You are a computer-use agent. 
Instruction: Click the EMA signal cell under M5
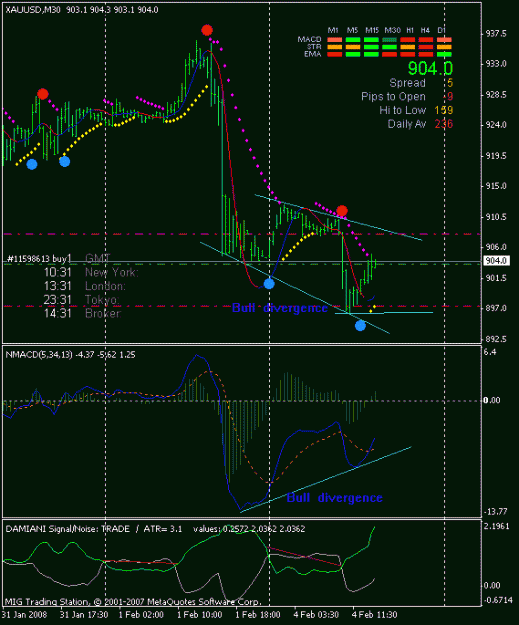pos(353,54)
